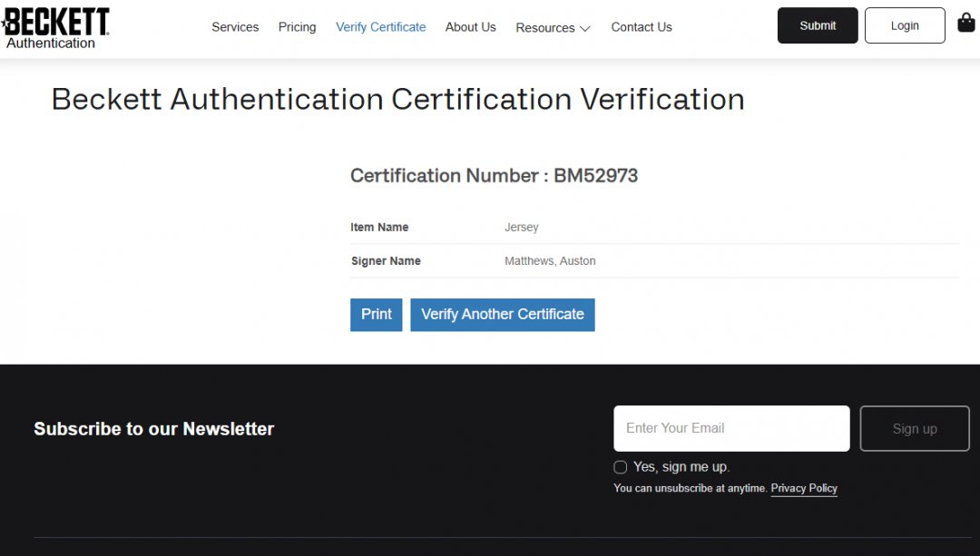Focus the Enter Your Email field
This screenshot has width=980, height=556.
click(x=731, y=428)
